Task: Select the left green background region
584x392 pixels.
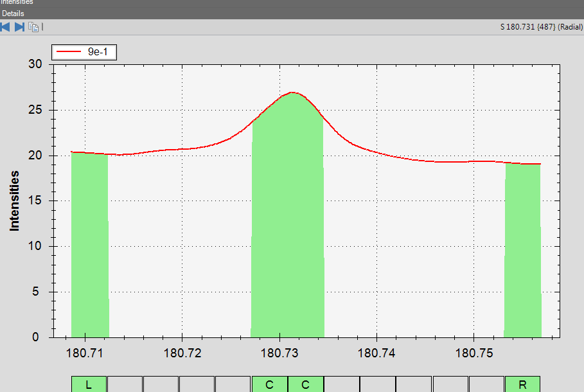Action: click(89, 244)
